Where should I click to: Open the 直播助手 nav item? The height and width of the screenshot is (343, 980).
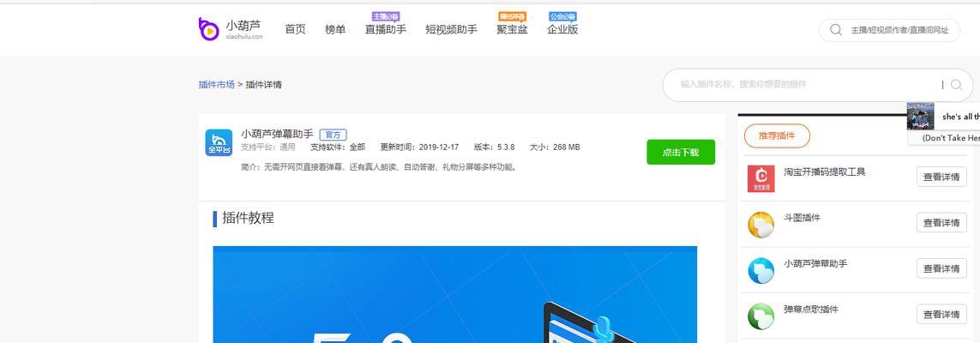click(386, 29)
